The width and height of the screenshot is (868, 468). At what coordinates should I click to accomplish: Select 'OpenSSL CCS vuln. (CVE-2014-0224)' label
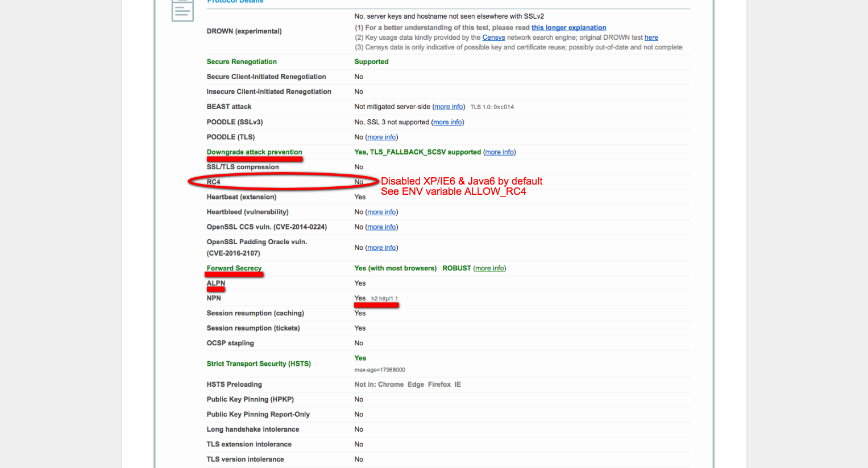point(267,227)
